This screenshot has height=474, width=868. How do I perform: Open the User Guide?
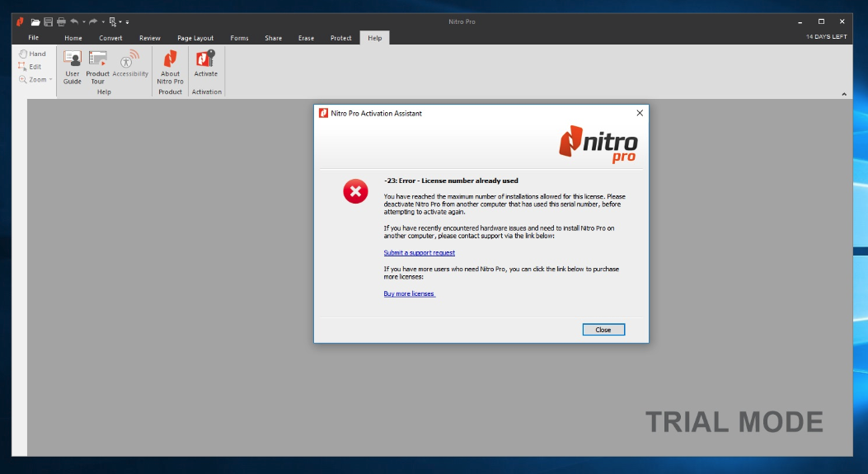(x=73, y=67)
